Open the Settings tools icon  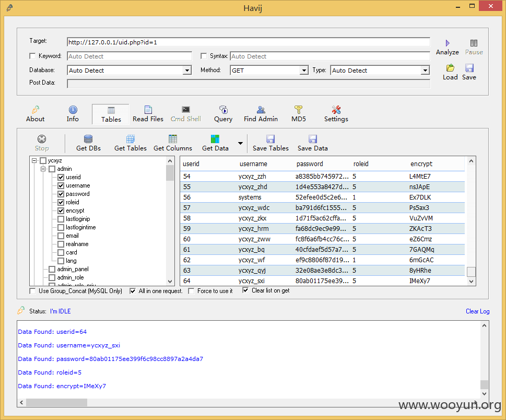coord(336,110)
